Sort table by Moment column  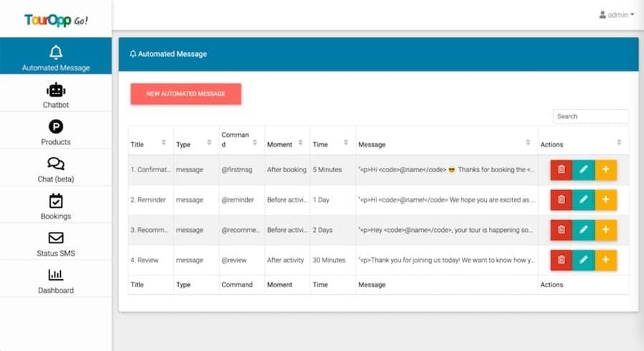coord(300,143)
